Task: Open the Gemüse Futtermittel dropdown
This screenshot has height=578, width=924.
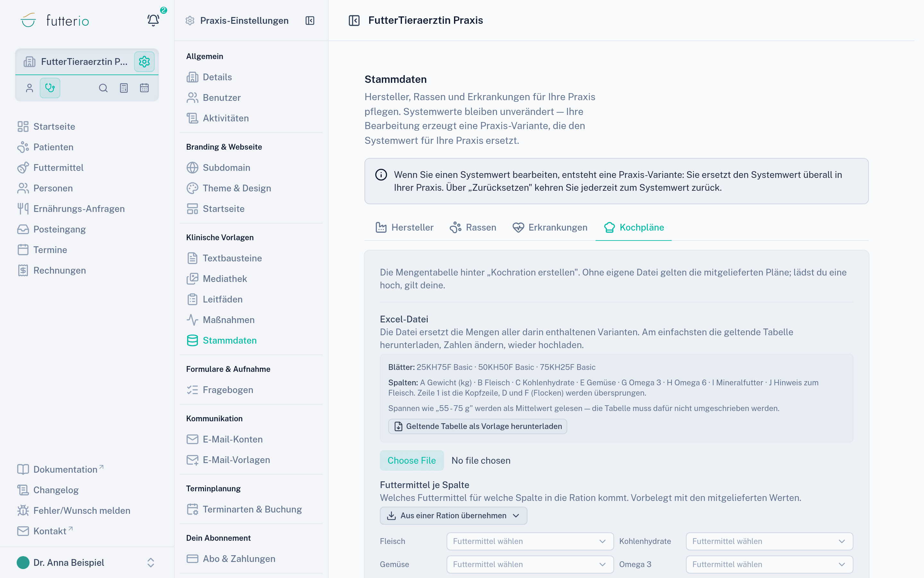Action: [x=530, y=564]
